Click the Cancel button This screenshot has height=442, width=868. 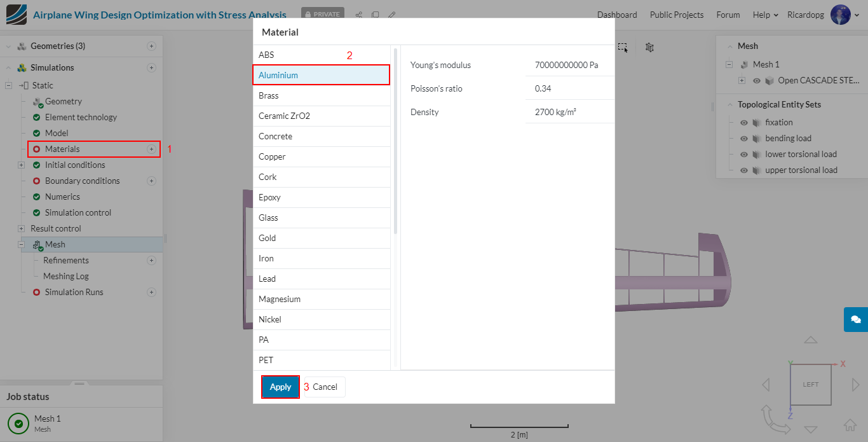(325, 387)
